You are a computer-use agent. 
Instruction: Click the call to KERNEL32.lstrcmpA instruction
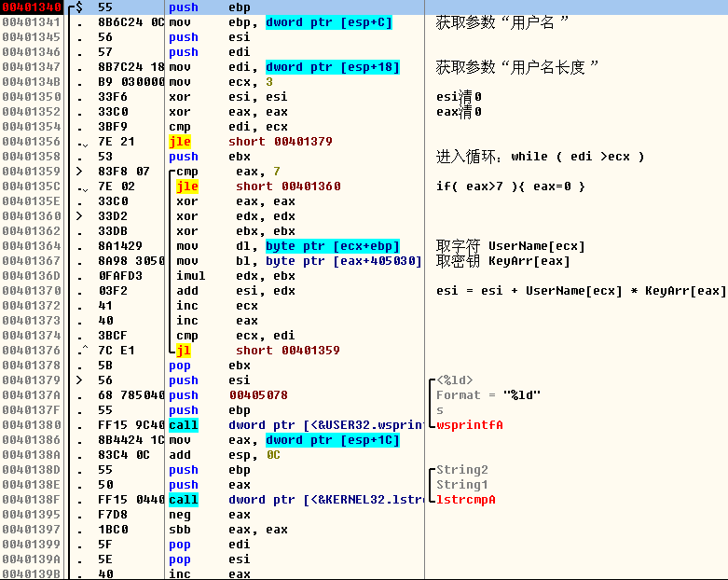295,499
